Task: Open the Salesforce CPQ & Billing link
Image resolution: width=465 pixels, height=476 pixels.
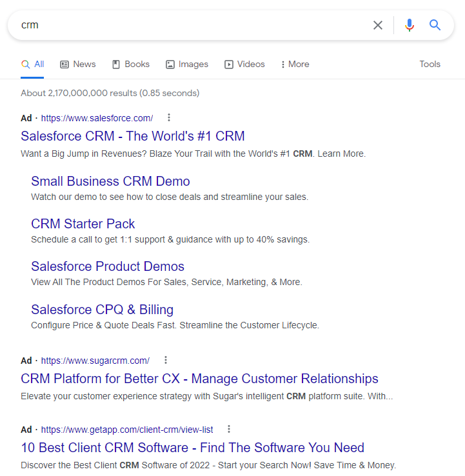Action: click(x=103, y=310)
